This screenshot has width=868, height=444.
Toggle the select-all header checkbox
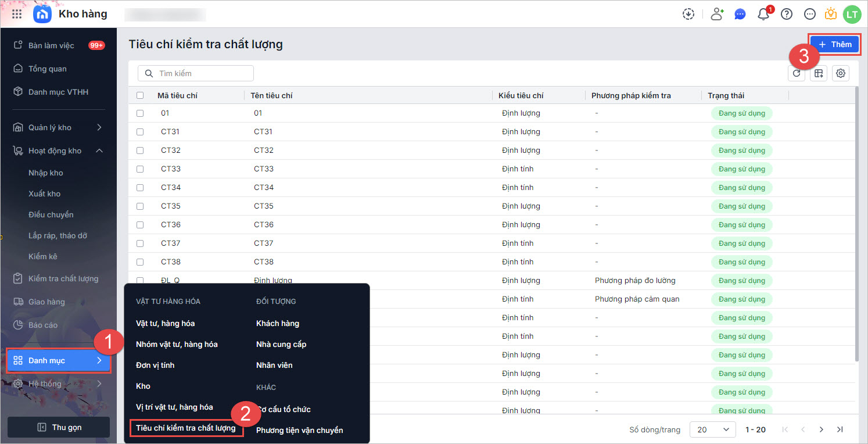click(140, 95)
